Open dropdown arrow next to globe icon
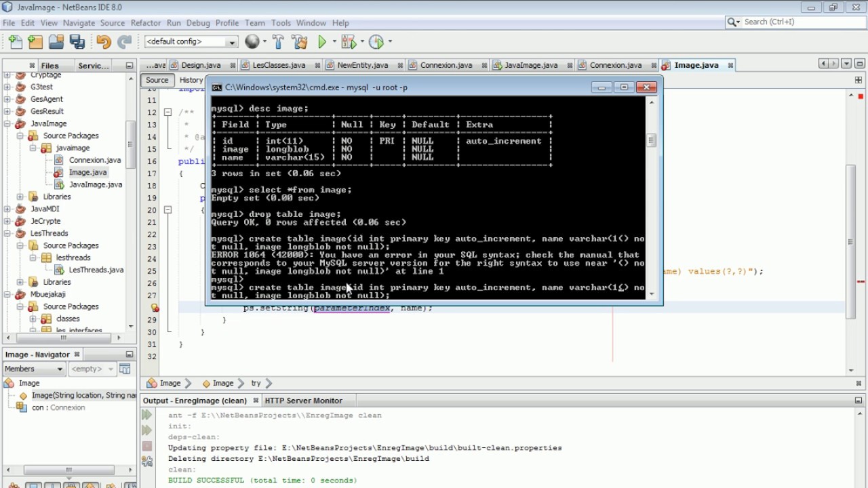 click(264, 42)
